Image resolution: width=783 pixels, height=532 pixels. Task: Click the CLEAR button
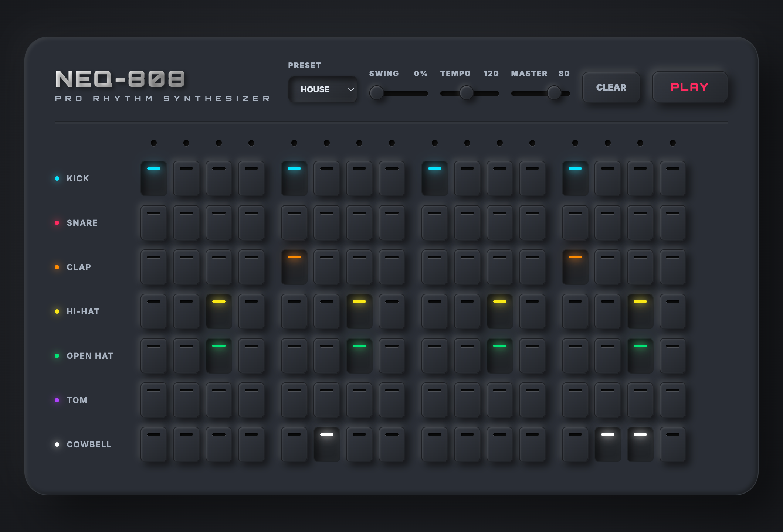point(611,88)
